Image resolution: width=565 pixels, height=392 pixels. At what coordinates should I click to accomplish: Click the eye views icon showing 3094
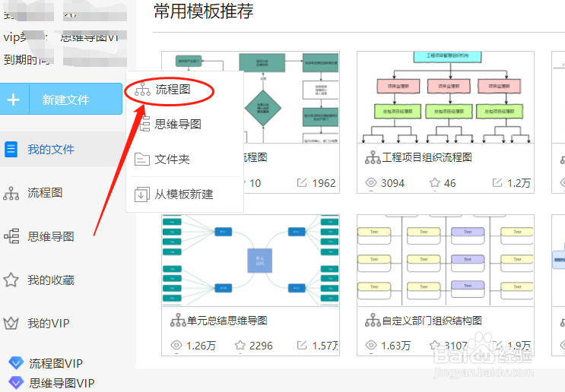point(371,182)
